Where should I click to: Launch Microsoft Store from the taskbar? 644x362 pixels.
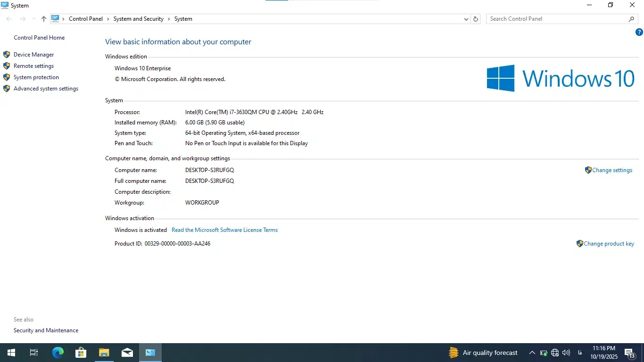click(x=81, y=353)
